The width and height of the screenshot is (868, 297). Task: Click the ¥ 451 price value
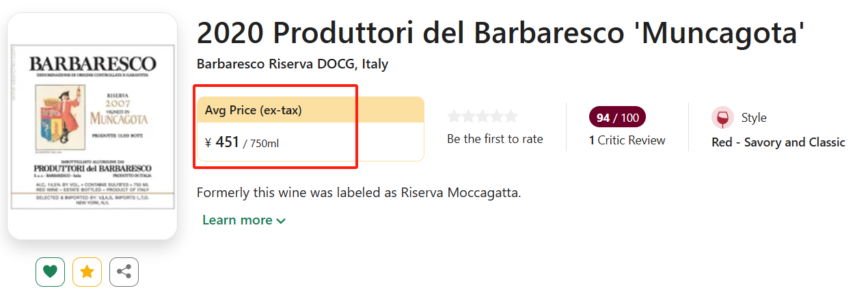click(227, 142)
